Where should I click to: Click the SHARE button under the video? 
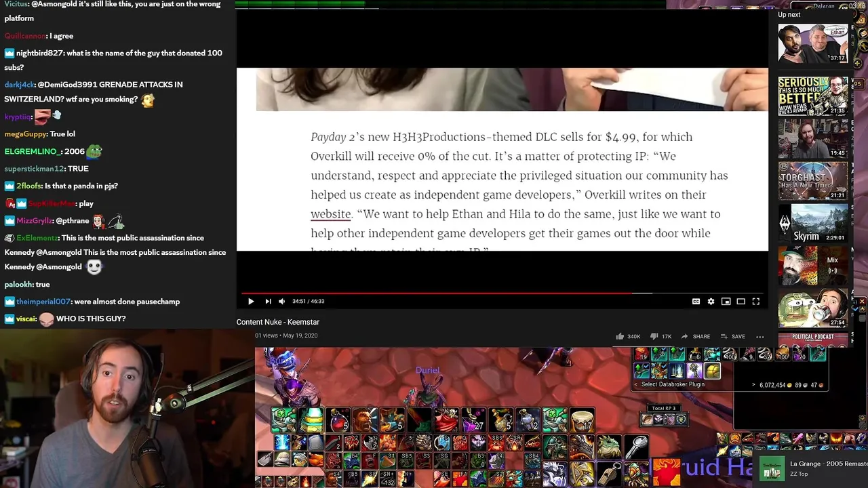[x=695, y=336]
